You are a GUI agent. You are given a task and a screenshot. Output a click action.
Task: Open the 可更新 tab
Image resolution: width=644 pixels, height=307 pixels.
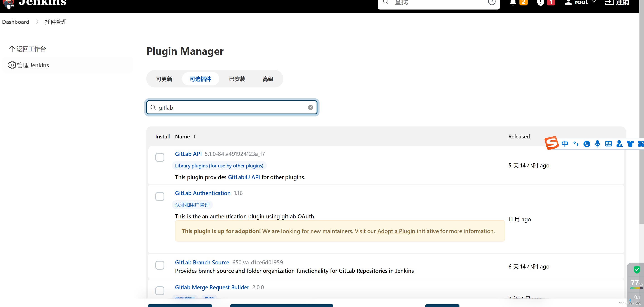pyautogui.click(x=164, y=79)
